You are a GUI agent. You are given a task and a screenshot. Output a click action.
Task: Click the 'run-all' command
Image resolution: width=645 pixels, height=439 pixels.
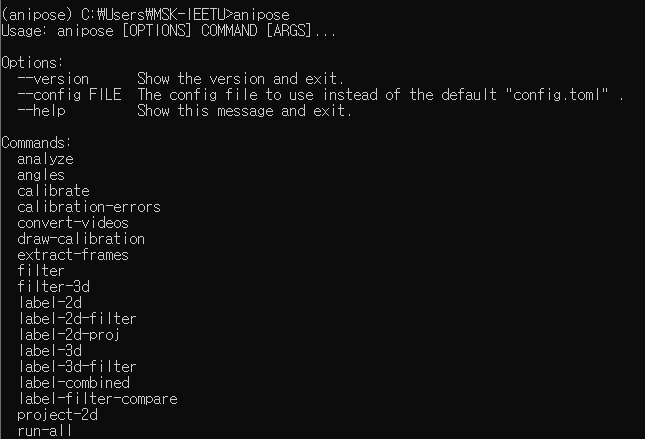pyautogui.click(x=45, y=431)
